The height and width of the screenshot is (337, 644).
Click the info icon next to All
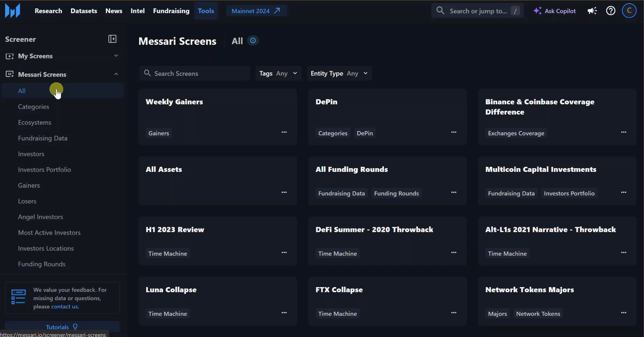point(253,41)
